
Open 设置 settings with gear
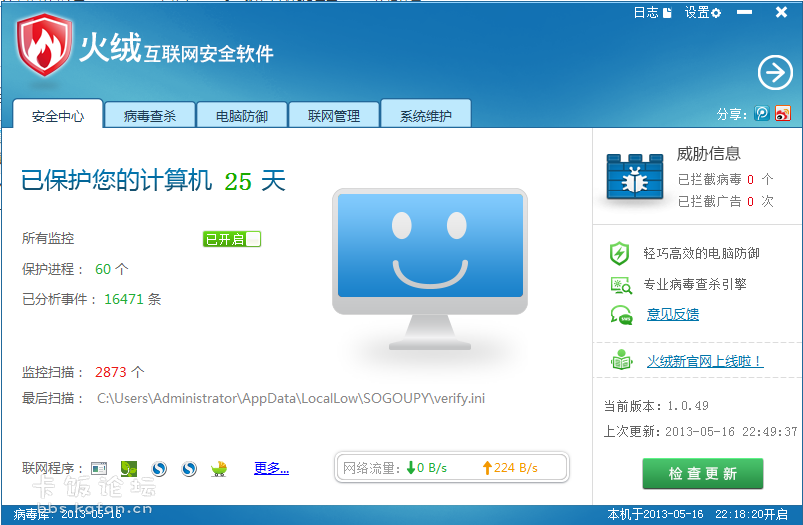(x=702, y=13)
